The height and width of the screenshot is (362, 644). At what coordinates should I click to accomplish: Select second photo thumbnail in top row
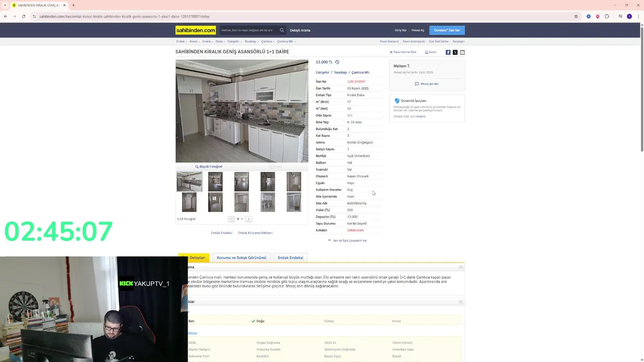215,182
